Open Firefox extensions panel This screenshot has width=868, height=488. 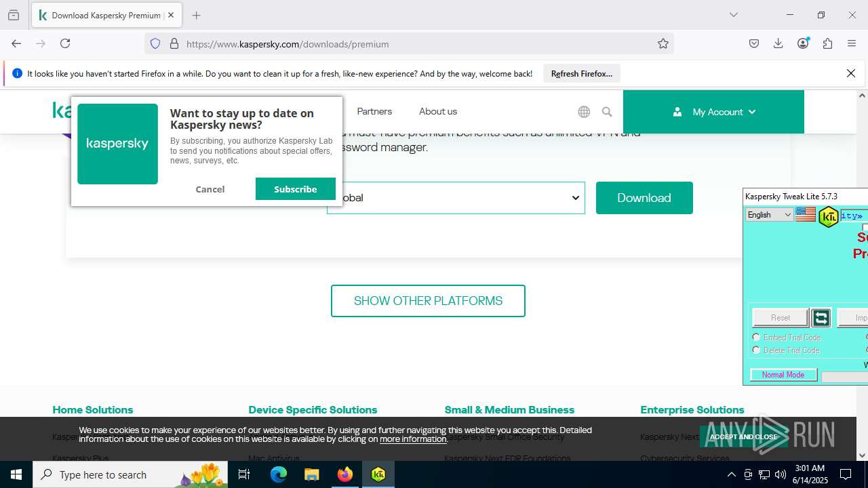[827, 43]
